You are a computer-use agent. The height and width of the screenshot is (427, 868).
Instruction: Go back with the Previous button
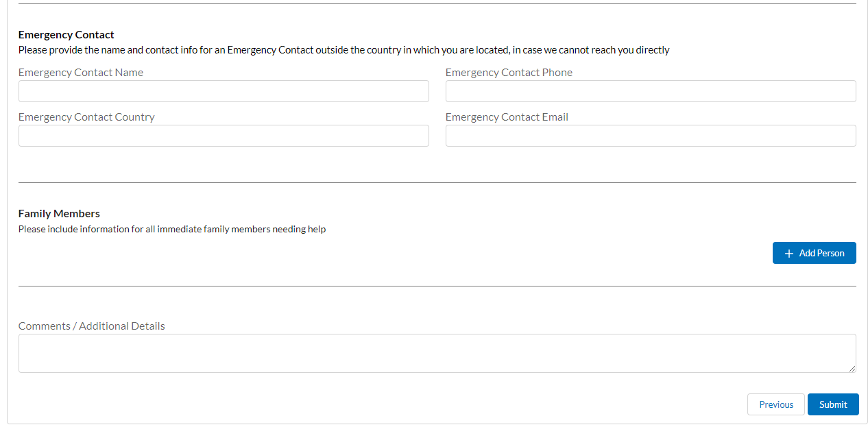tap(775, 404)
